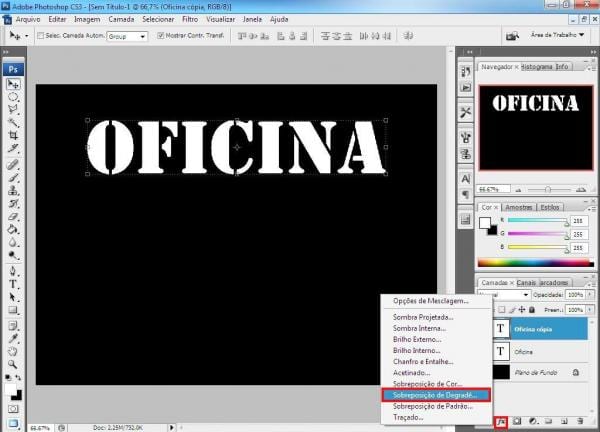Choose Traçado from style menu
Image resolution: width=600 pixels, height=432 pixels.
click(408, 417)
